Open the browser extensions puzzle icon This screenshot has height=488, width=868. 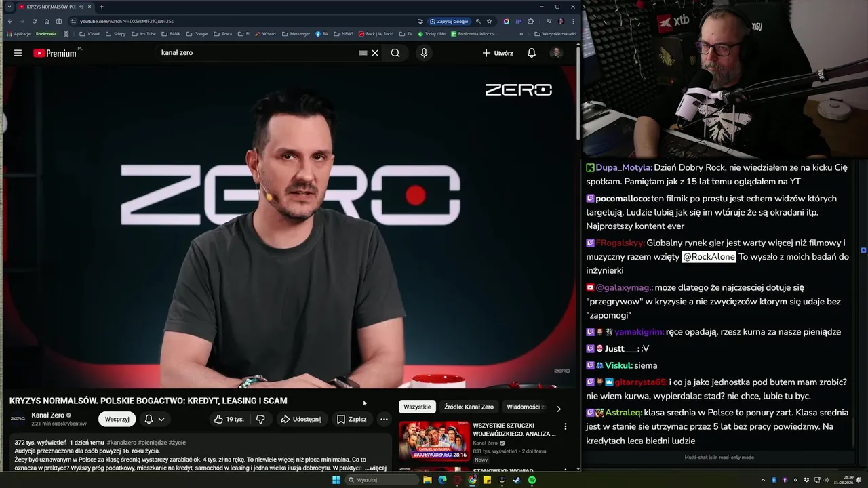(530, 21)
